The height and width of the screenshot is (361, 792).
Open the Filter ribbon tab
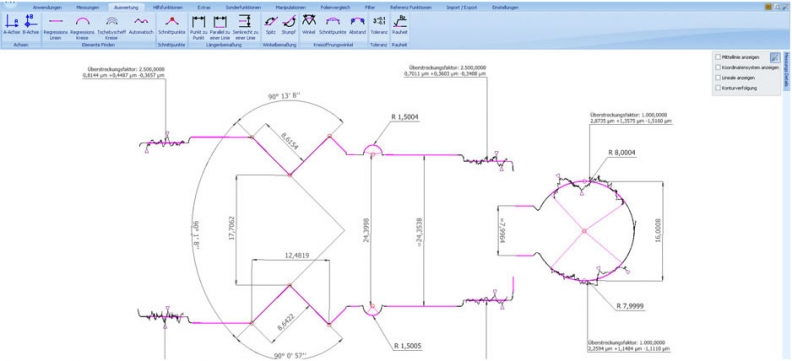[x=370, y=8]
